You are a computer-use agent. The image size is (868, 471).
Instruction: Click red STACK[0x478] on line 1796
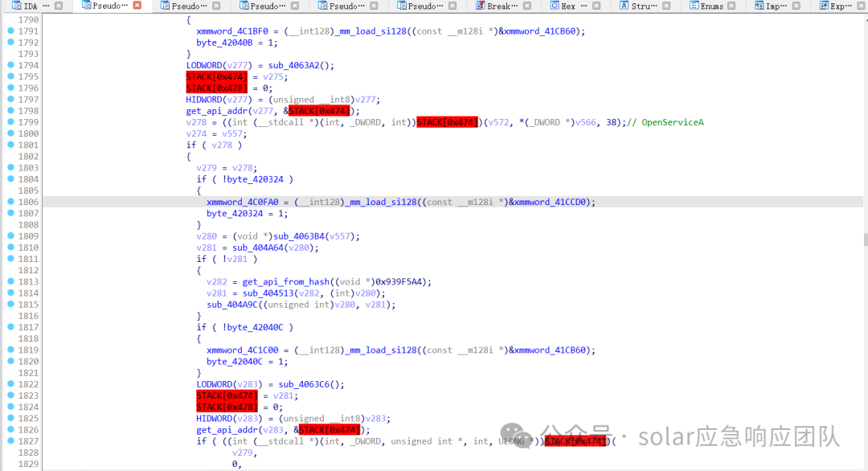216,88
